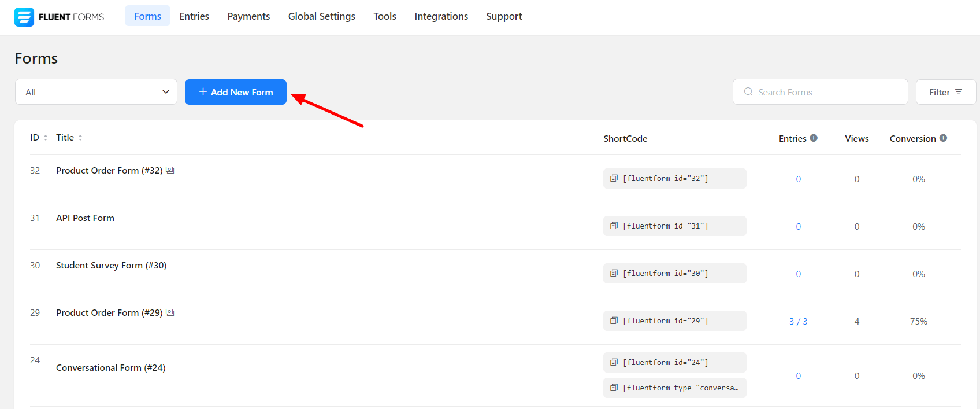Click copy icon beside fluentform id="29"
Viewport: 980px width, 409px height.
coord(614,320)
